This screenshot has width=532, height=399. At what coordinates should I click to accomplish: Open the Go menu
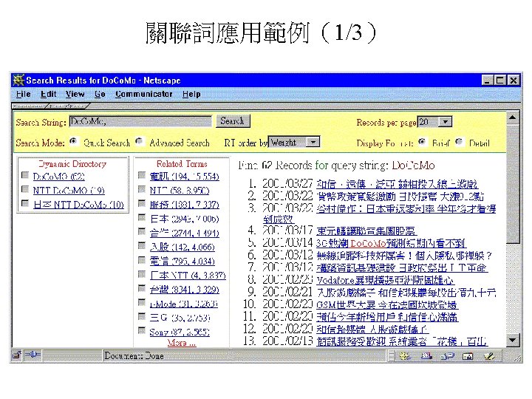click(100, 94)
